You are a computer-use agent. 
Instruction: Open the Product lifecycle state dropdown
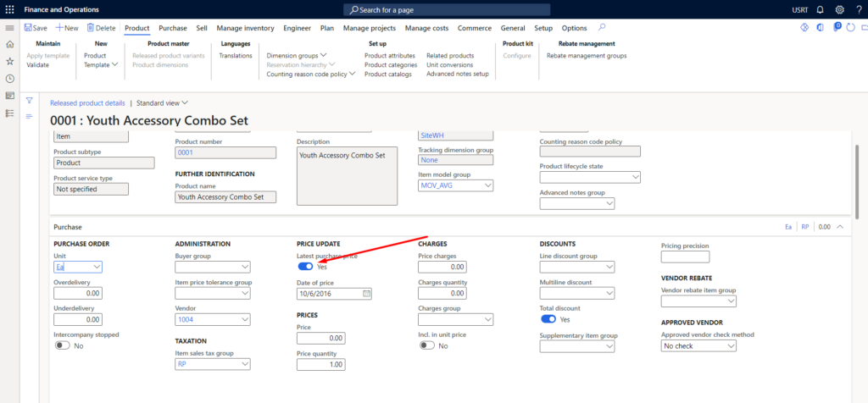click(636, 178)
